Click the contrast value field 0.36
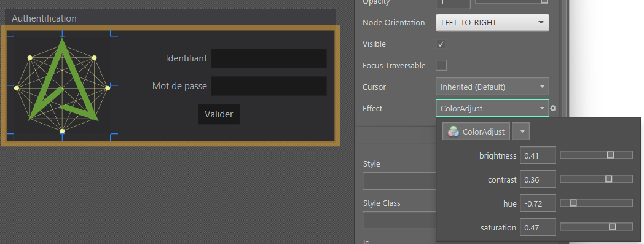This screenshot has height=244, width=644. tap(538, 179)
